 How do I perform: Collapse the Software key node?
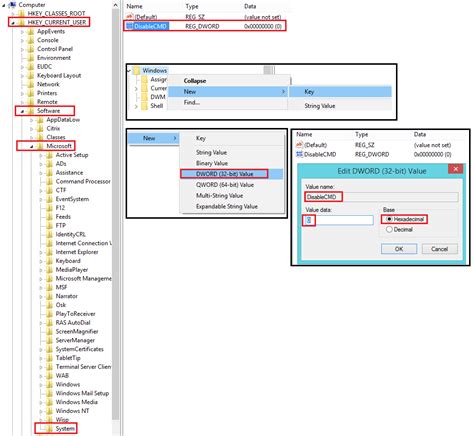click(22, 111)
